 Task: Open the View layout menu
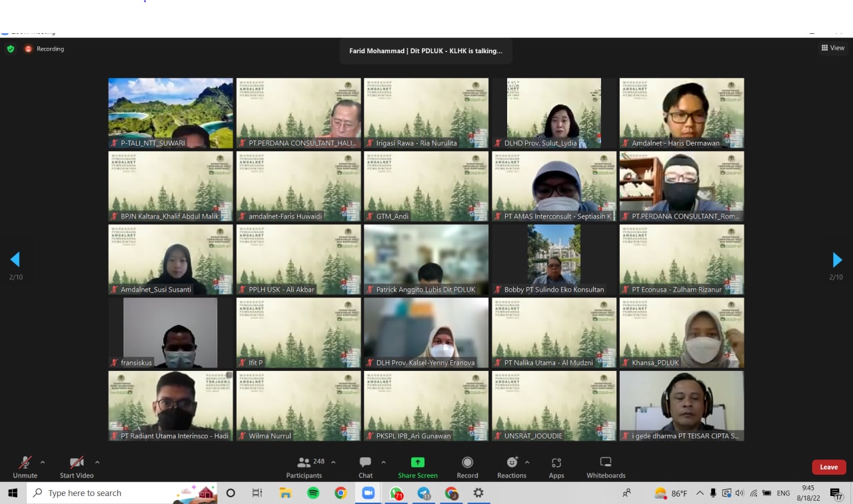click(x=833, y=48)
